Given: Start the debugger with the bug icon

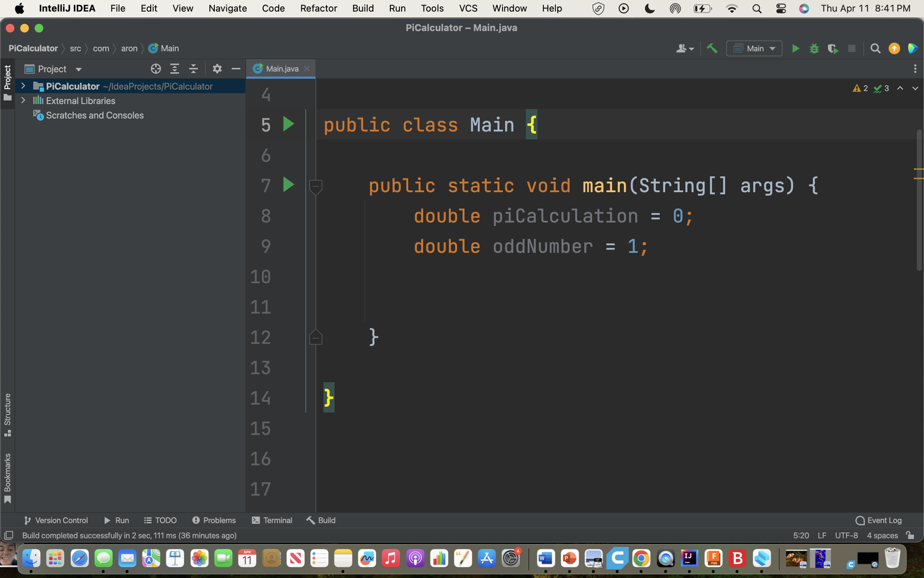Looking at the screenshot, I should pos(814,49).
